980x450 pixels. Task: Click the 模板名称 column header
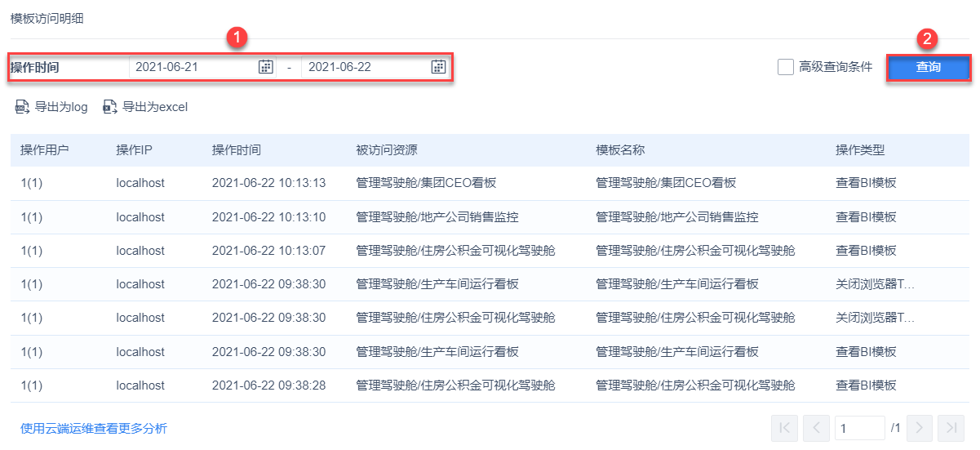621,150
